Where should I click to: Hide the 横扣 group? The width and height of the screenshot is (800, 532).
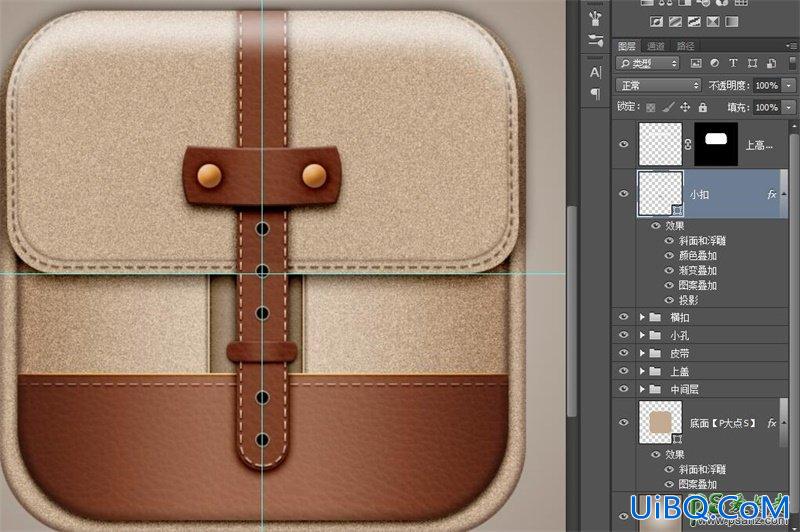[623, 317]
